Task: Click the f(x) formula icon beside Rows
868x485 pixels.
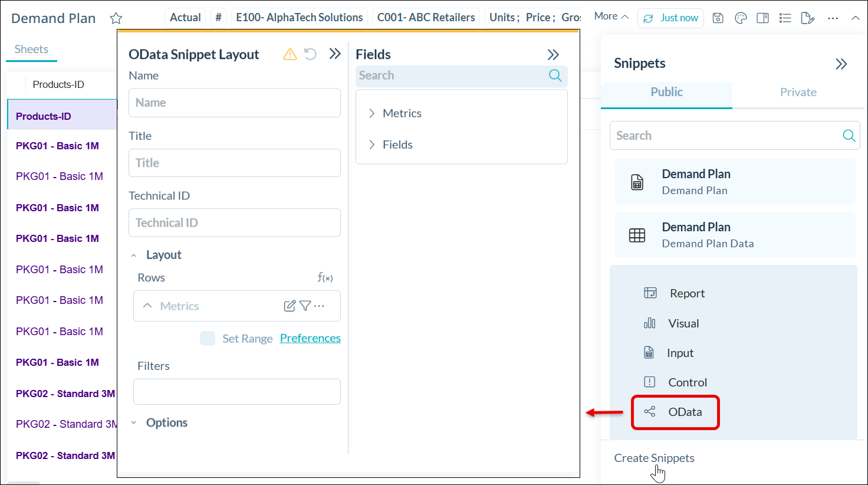Action: [325, 277]
